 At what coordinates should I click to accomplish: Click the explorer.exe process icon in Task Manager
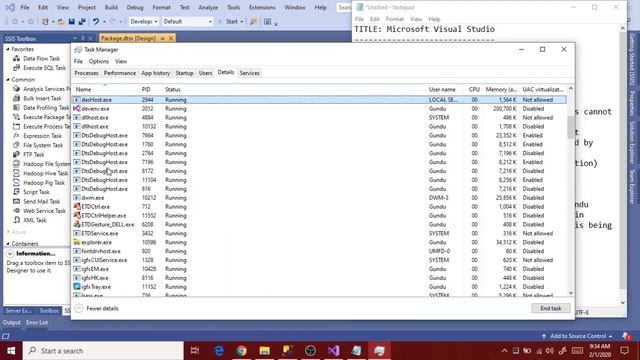[77, 242]
